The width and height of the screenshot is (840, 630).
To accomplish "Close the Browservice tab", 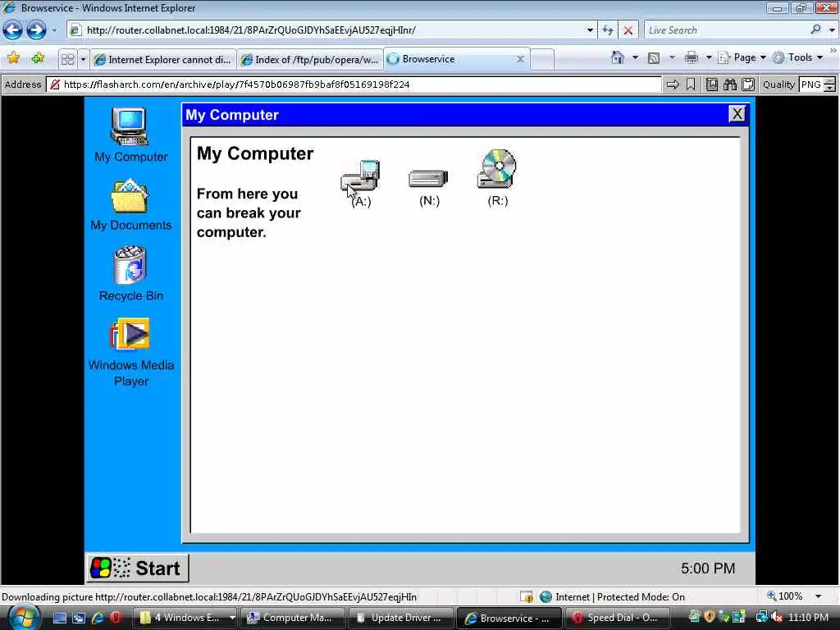I will (520, 59).
